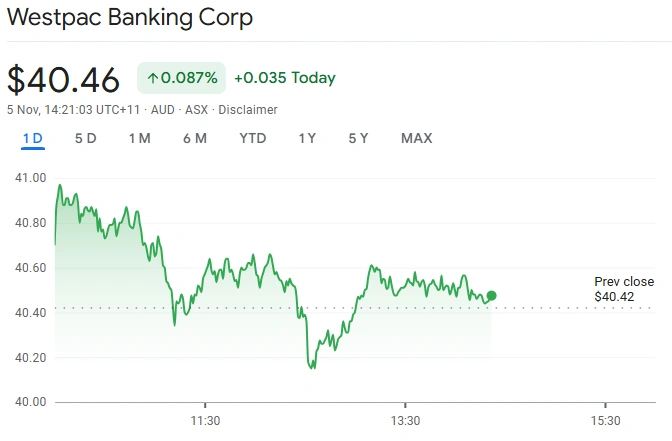Open the 6M chart view
Image resolution: width=672 pixels, height=441 pixels.
pyautogui.click(x=195, y=138)
